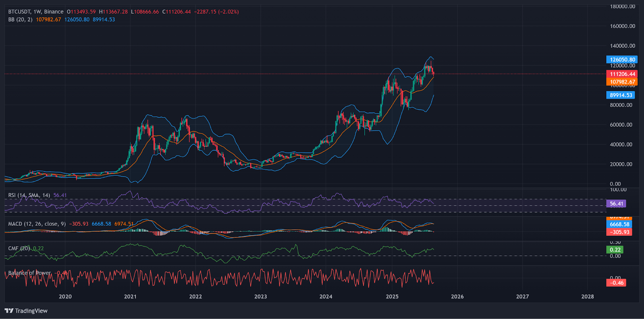Click the blue lower band tag 89914.53
The image size is (644, 319).
621,95
